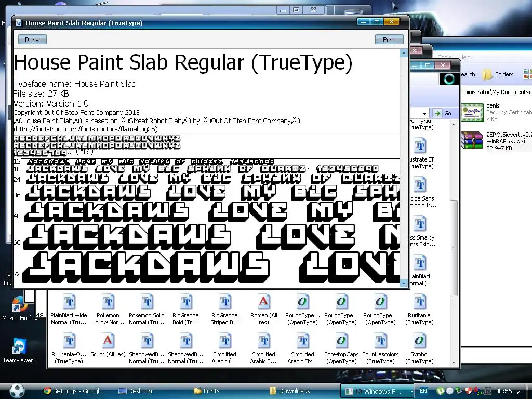Click the font viewer scrollbar up arrow

click(x=404, y=54)
